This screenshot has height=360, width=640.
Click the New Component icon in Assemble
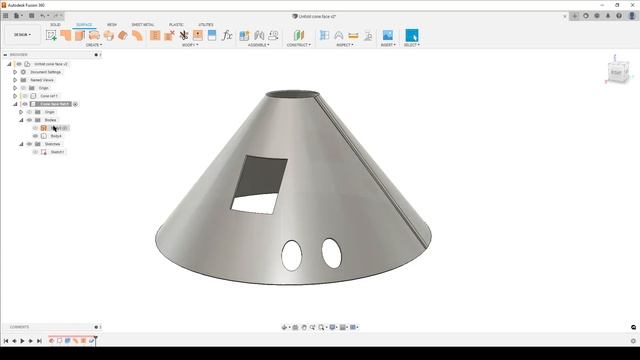click(244, 35)
